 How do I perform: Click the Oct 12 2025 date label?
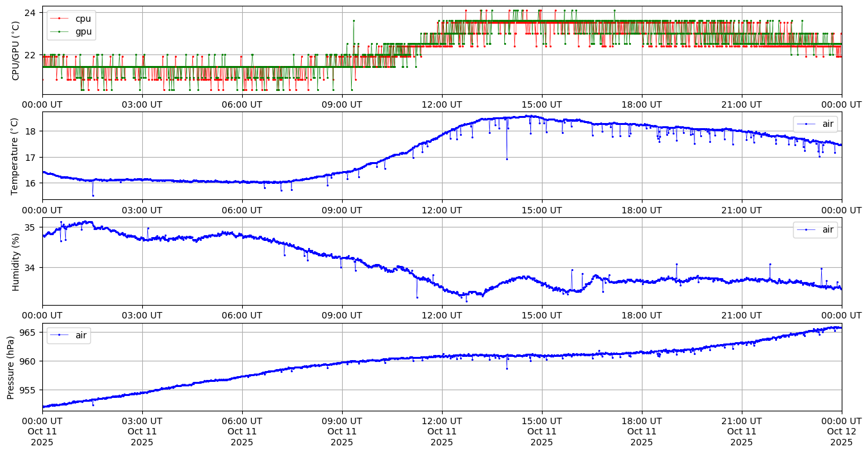click(x=841, y=432)
